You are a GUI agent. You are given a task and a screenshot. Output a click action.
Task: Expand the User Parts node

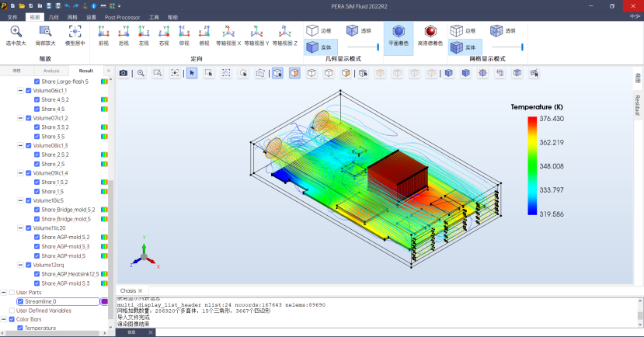(3, 293)
